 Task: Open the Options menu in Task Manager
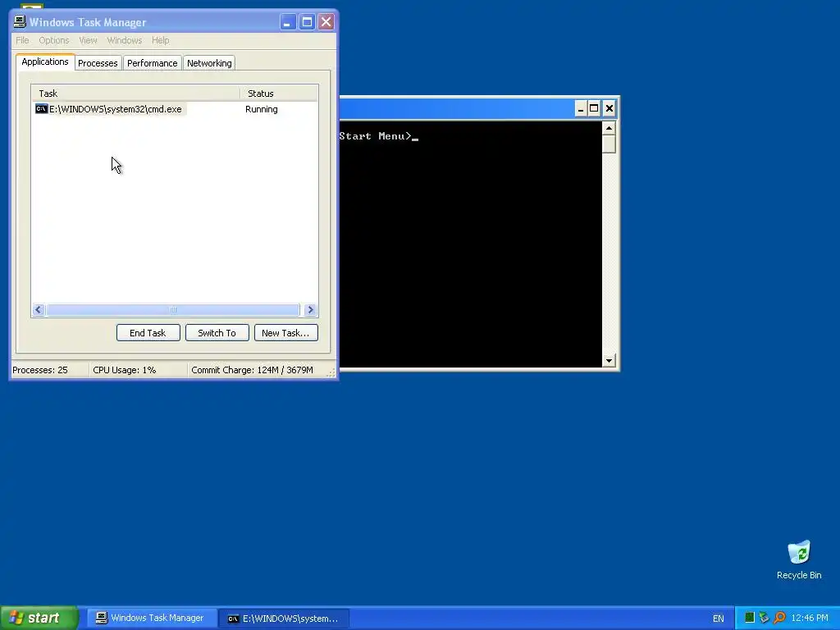[x=53, y=40]
